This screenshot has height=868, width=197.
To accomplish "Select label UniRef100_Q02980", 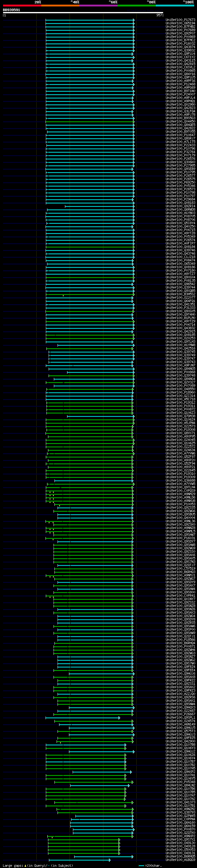I will 180,104.
